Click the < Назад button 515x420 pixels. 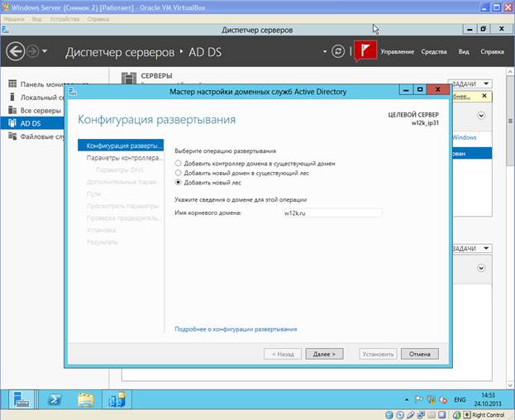pyautogui.click(x=283, y=354)
